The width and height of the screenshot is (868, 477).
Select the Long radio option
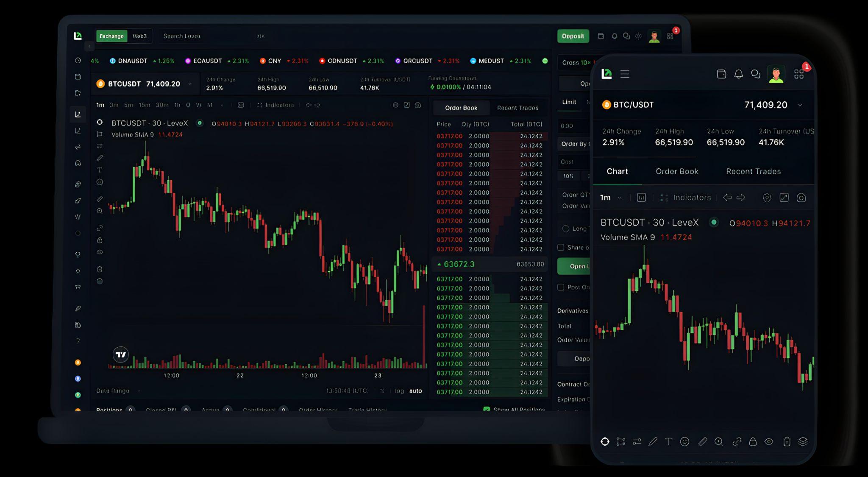coord(565,229)
